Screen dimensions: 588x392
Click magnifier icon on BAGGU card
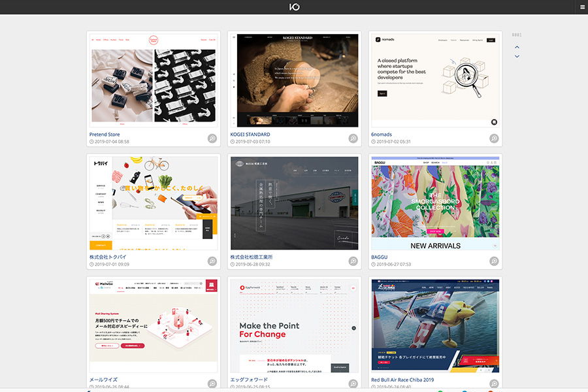click(494, 261)
